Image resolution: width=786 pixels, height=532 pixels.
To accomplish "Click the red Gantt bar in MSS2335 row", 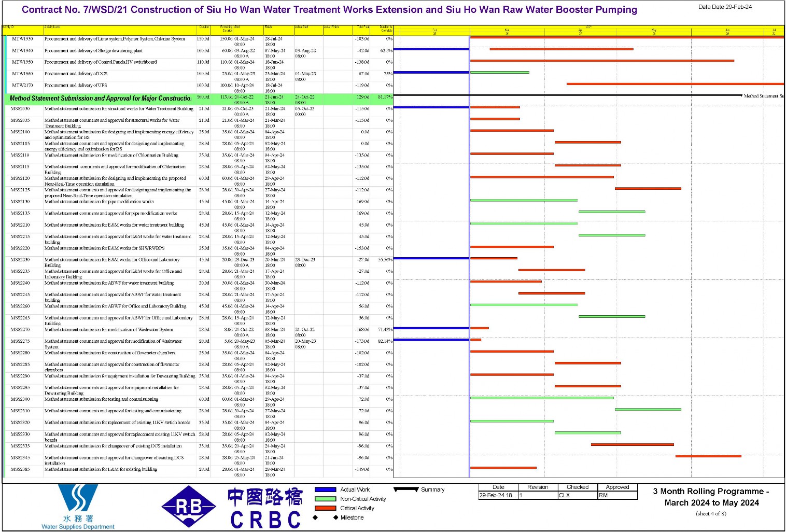I will pyautogui.click(x=633, y=444).
